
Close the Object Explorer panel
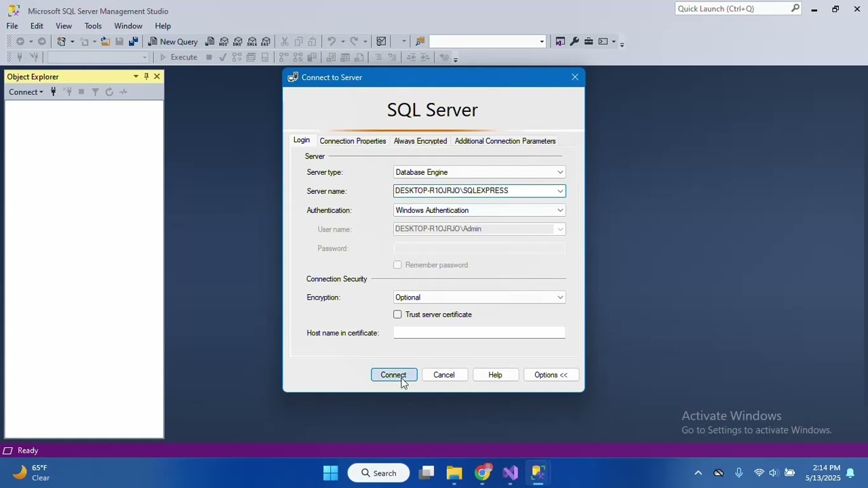pos(157,77)
